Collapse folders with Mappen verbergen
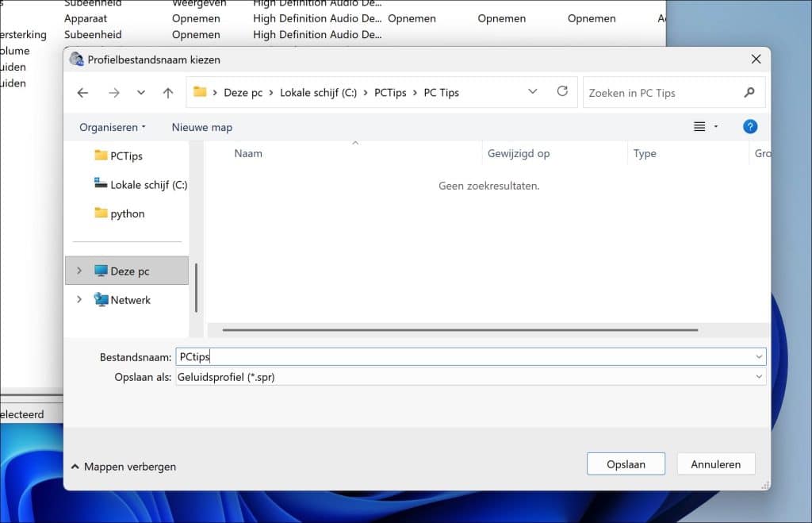 pyautogui.click(x=123, y=467)
